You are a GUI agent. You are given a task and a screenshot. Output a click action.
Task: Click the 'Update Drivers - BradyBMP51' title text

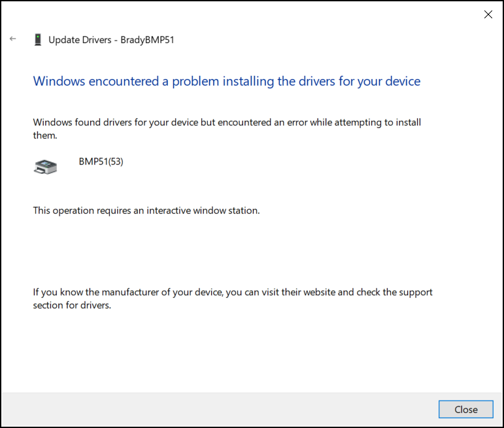tap(111, 40)
